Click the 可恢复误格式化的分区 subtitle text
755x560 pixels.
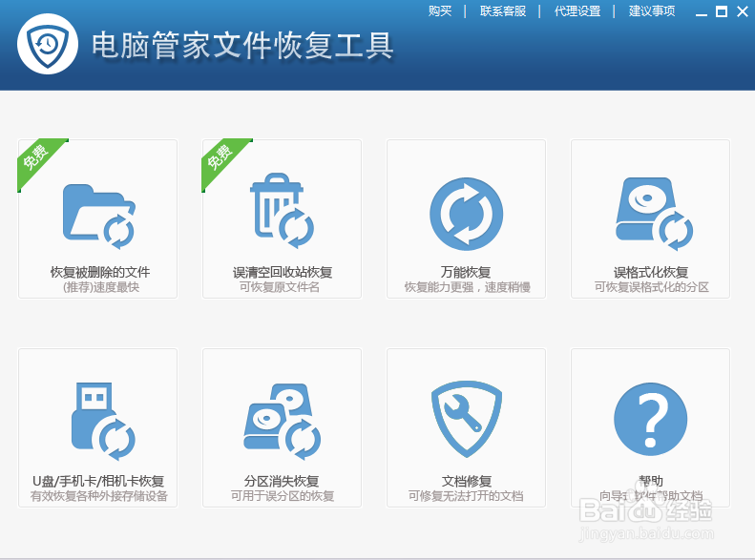[652, 287]
